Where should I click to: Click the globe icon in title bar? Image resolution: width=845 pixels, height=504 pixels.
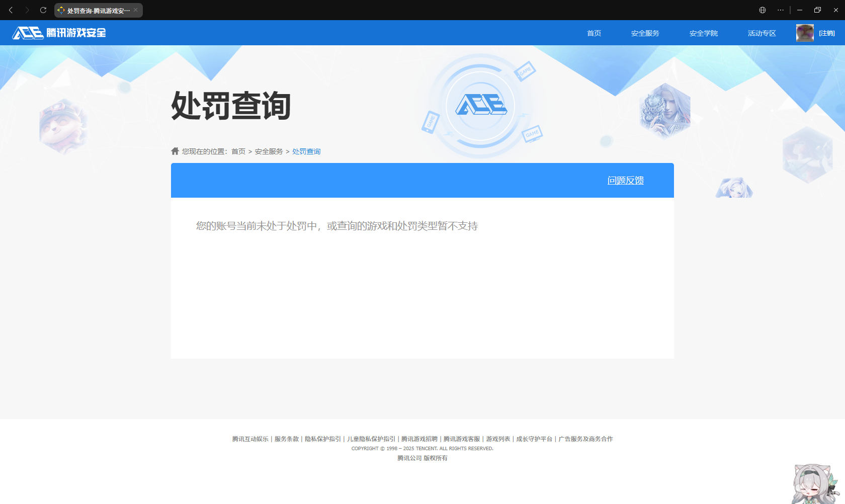click(763, 10)
